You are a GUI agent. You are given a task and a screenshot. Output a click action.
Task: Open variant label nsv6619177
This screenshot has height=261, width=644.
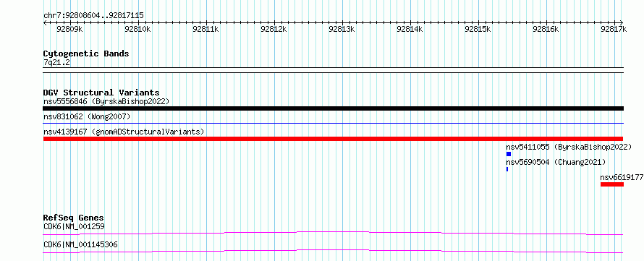[622, 177]
